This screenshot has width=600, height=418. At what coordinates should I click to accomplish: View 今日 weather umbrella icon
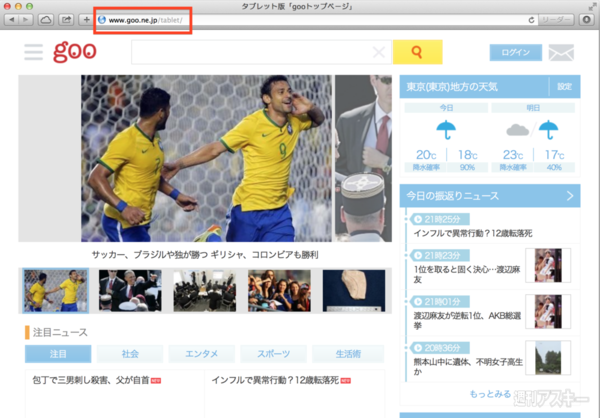pyautogui.click(x=446, y=130)
